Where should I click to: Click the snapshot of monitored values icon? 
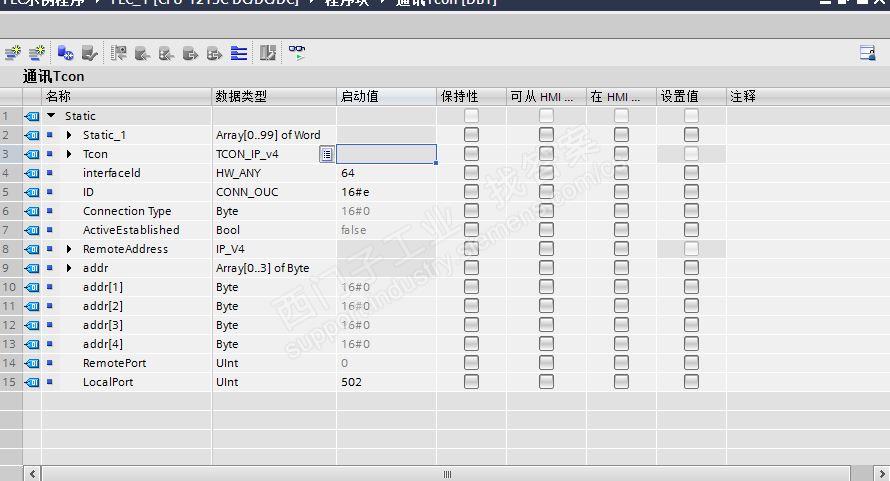pyautogui.click(x=119, y=53)
